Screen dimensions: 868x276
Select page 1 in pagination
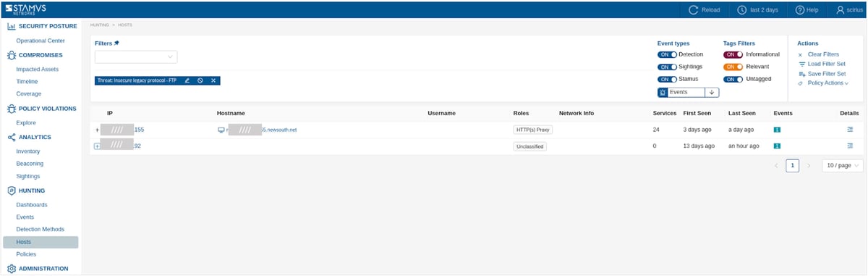click(x=793, y=166)
